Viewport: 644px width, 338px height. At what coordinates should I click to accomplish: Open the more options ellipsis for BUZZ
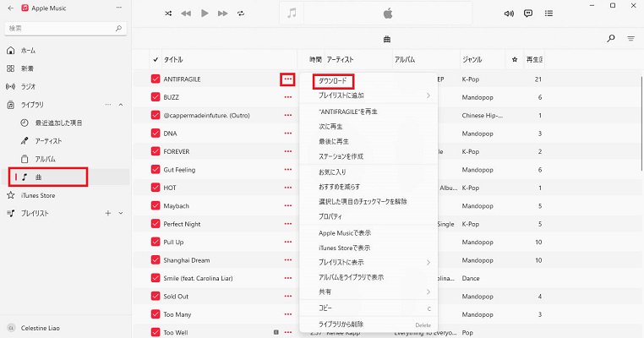click(288, 97)
